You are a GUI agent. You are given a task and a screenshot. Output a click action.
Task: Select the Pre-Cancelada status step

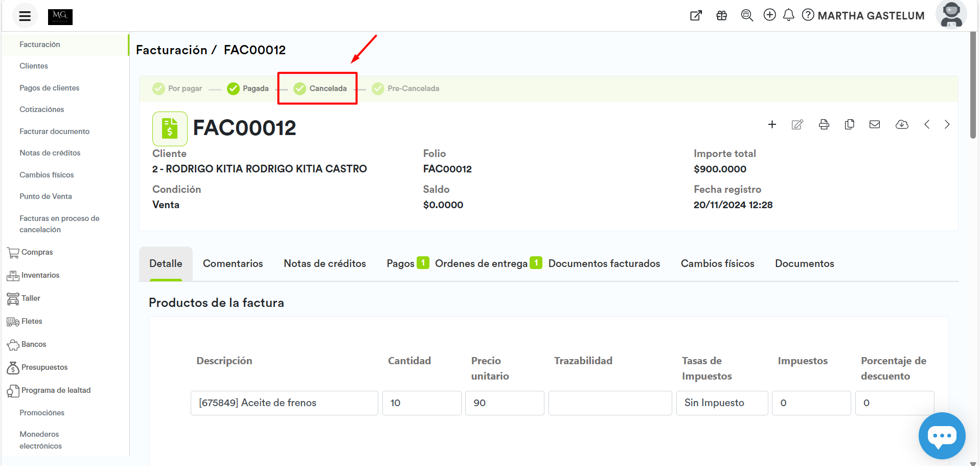click(405, 88)
